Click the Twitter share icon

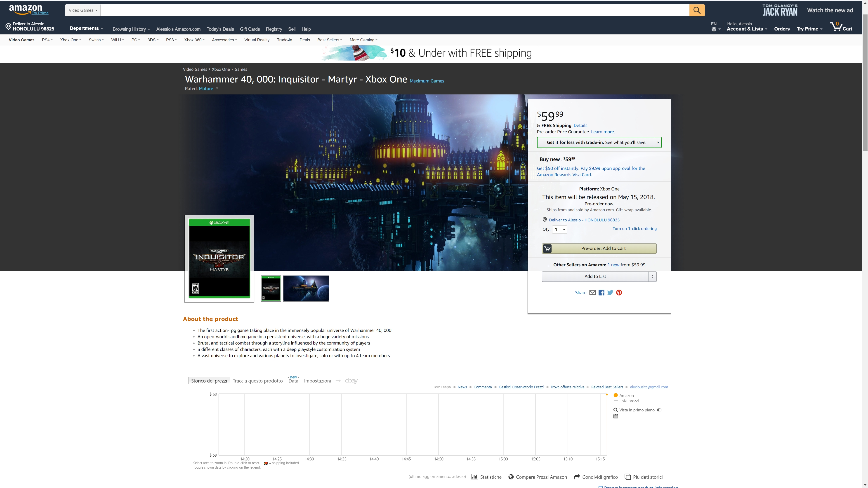point(610,293)
